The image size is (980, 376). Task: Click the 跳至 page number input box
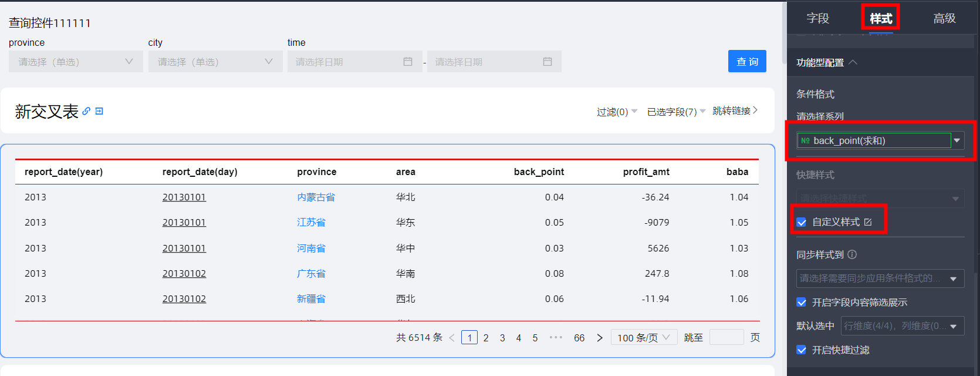pyautogui.click(x=726, y=337)
